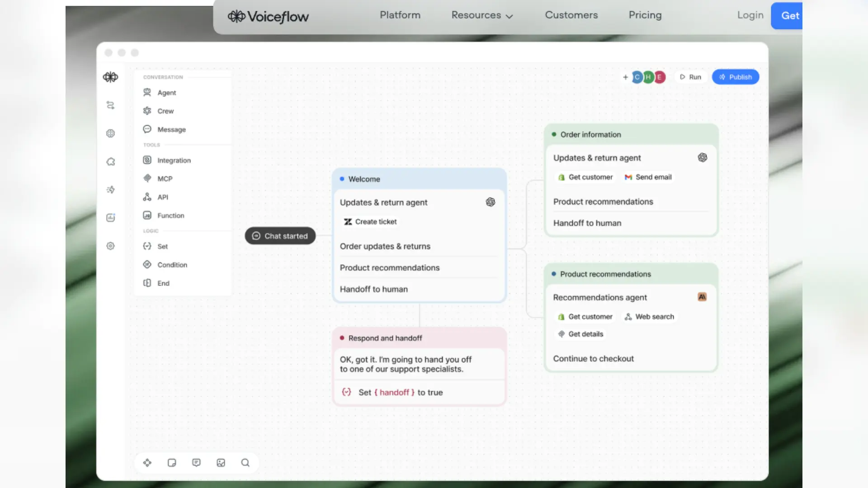The width and height of the screenshot is (868, 488).
Task: Click the Run button
Action: click(x=690, y=77)
